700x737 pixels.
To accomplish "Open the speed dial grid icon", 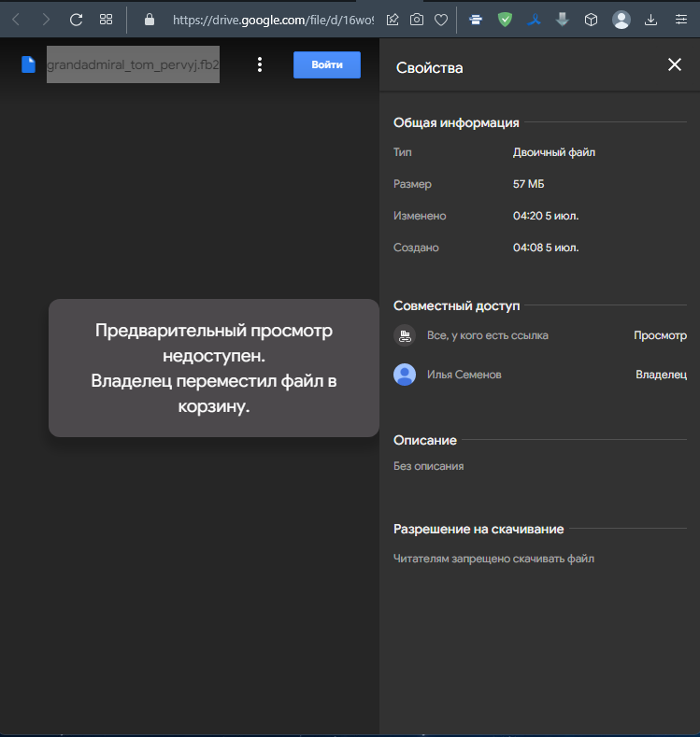I will coord(106,20).
